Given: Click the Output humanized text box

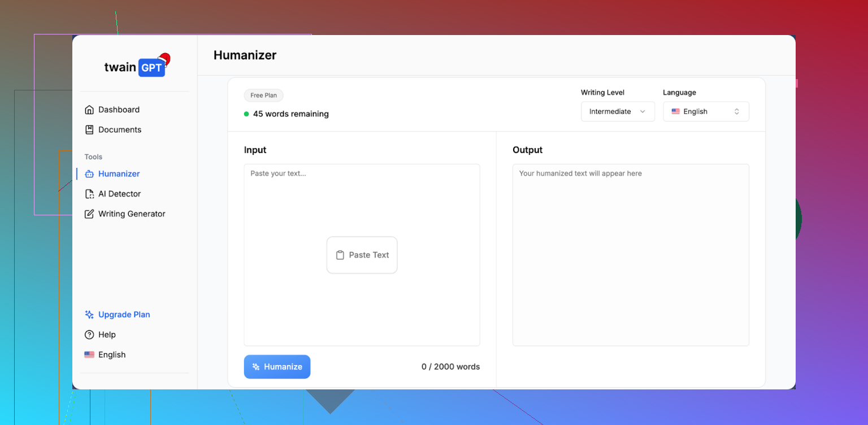Looking at the screenshot, I should pos(631,254).
